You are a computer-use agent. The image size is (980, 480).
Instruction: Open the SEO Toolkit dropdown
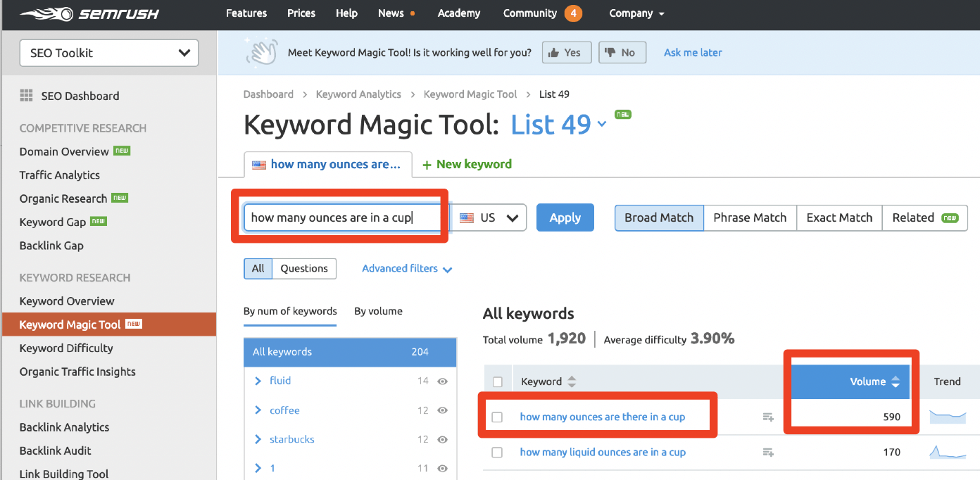tap(109, 53)
